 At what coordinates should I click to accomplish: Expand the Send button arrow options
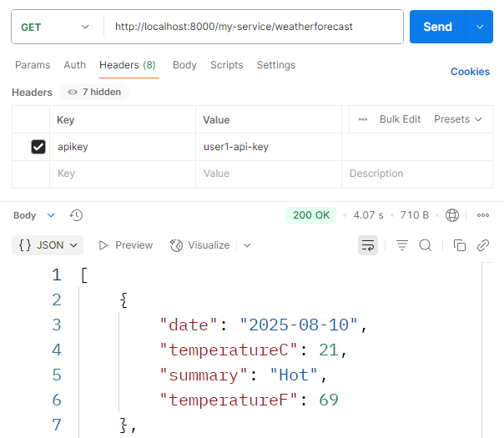point(479,27)
